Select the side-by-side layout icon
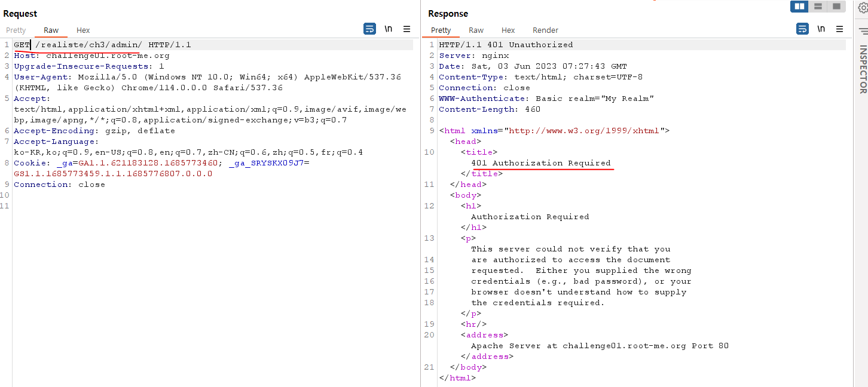 (799, 7)
